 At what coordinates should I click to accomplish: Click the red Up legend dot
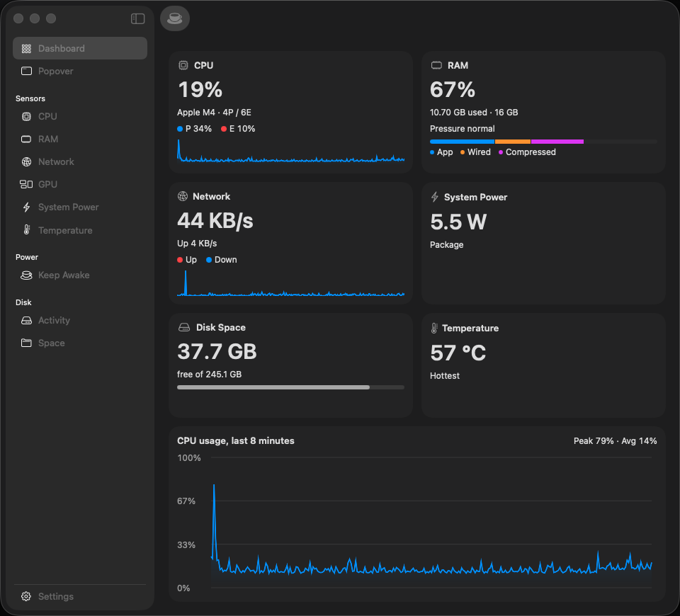point(180,260)
